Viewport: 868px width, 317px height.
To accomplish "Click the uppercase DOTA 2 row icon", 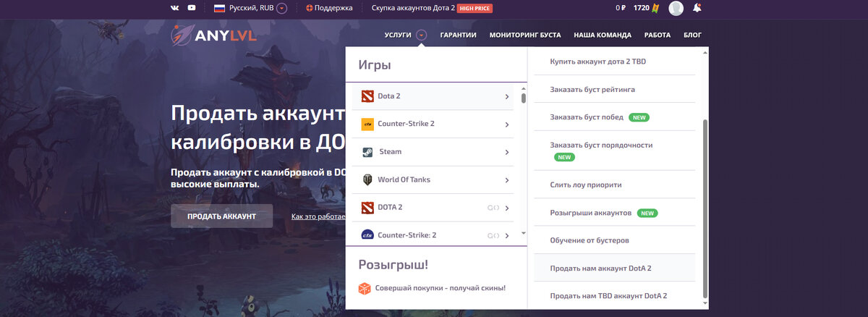I will pyautogui.click(x=367, y=208).
